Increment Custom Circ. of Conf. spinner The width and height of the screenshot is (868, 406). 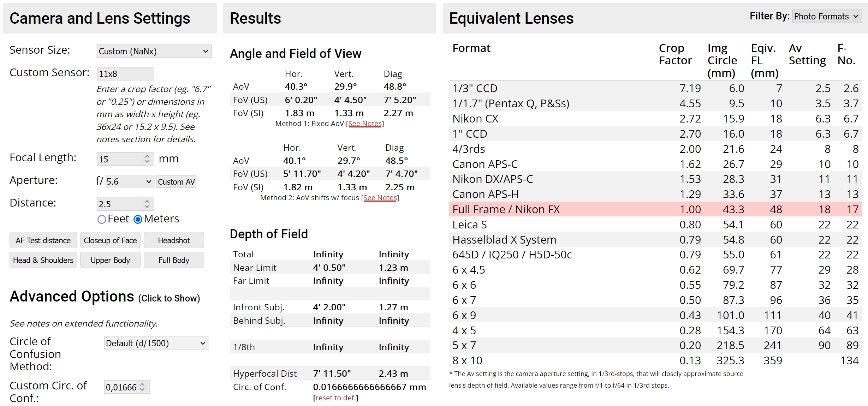(142, 384)
